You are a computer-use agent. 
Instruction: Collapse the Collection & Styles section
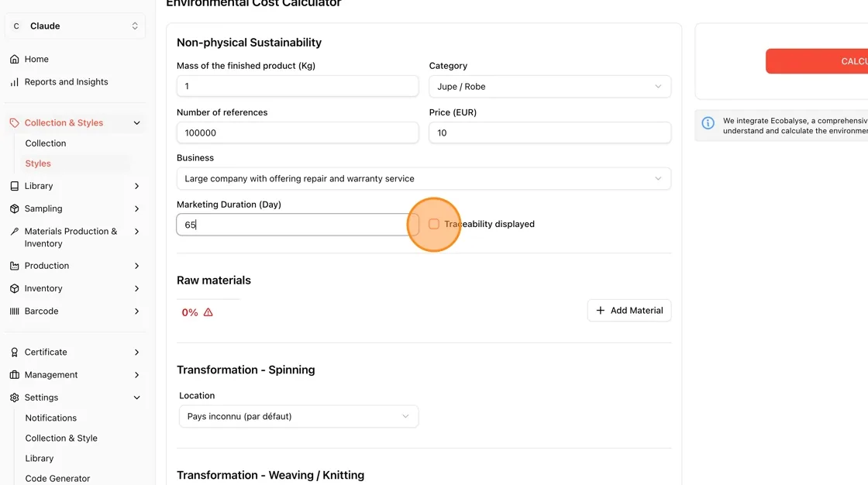click(x=136, y=123)
